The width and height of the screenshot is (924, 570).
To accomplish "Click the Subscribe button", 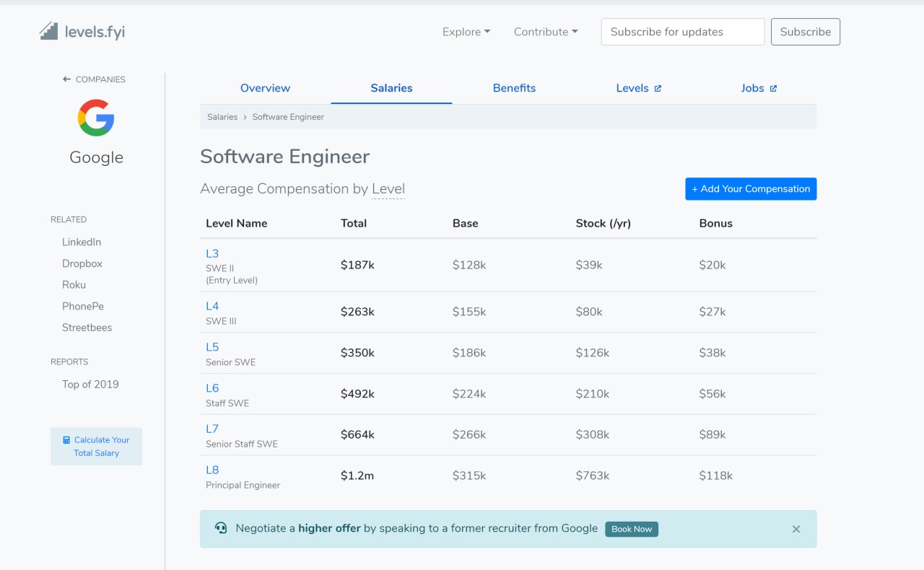I will pyautogui.click(x=805, y=32).
